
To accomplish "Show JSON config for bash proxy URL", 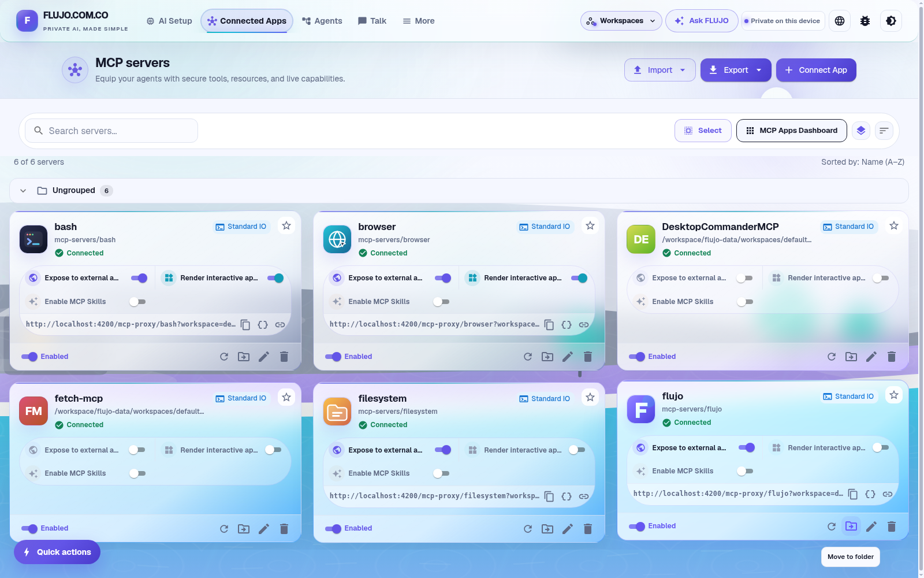I will tap(263, 325).
